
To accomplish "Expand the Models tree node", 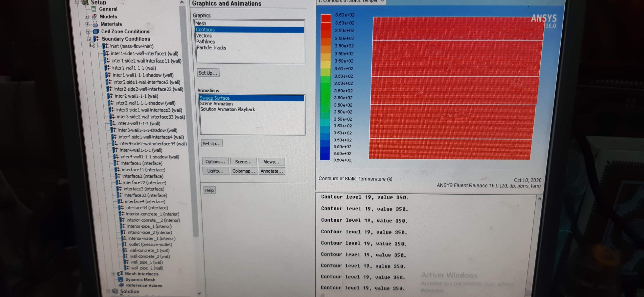I will [86, 17].
